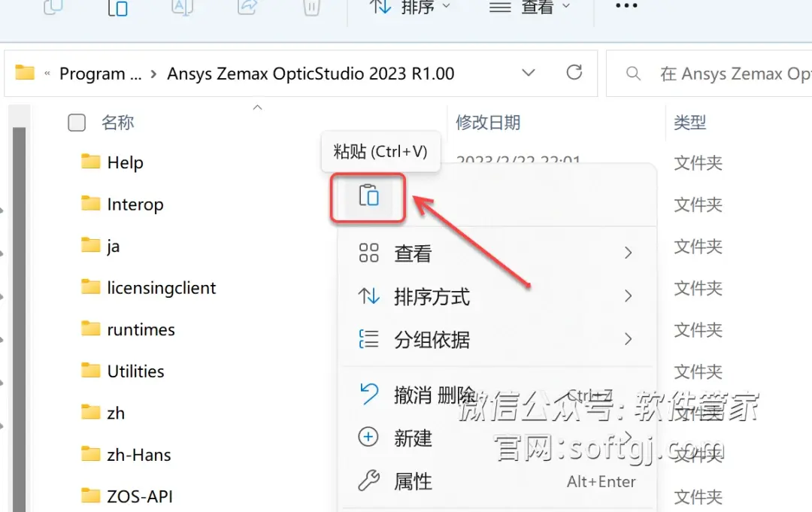812x512 pixels.
Task: Click the search magnifier icon
Action: click(x=633, y=74)
